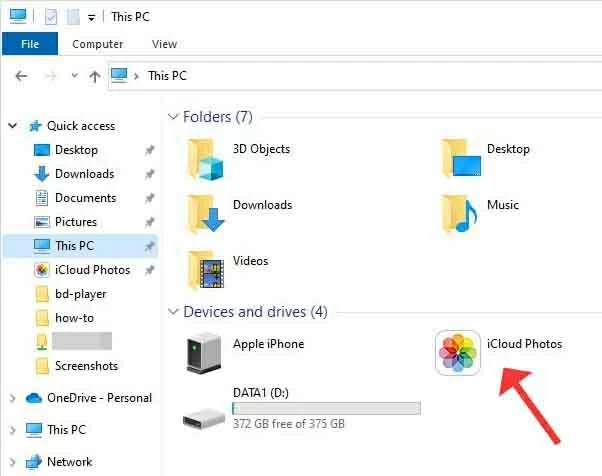Select Network in the navigation pane
This screenshot has width=602, height=476.
pos(69,462)
